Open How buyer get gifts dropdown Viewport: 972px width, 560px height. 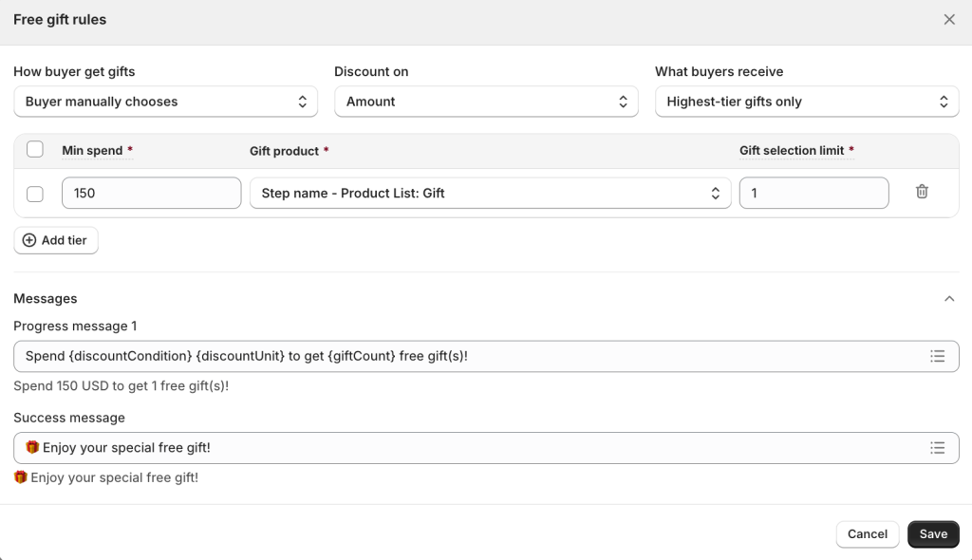pos(165,102)
